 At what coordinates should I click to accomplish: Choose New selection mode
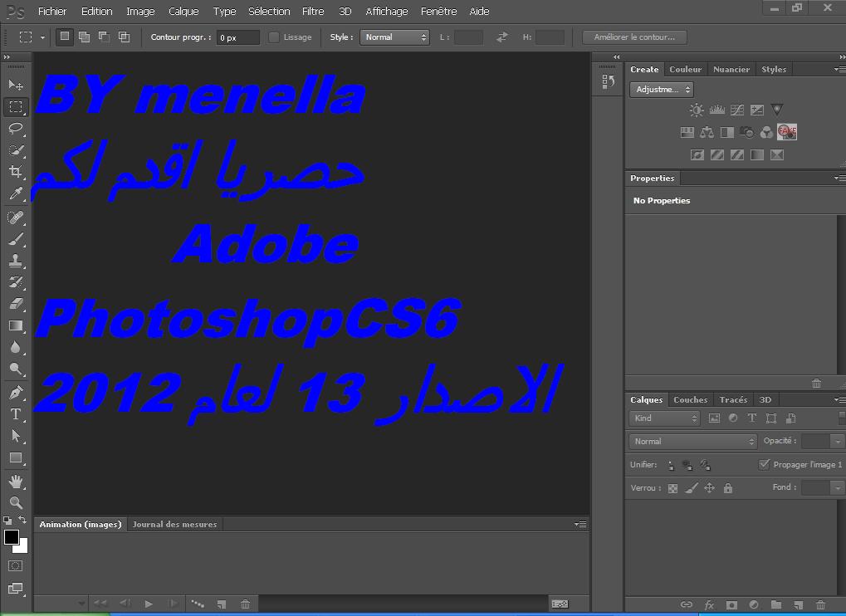(x=64, y=37)
